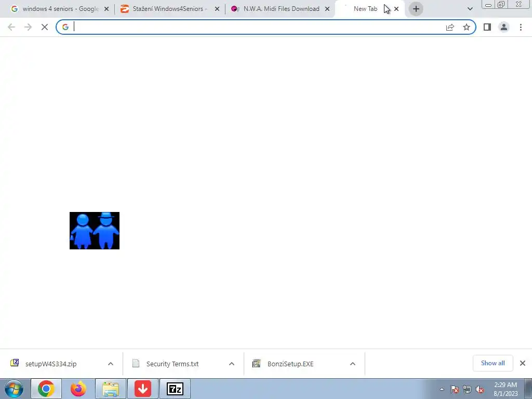Open the Windows Start menu
This screenshot has height=399, width=532.
(14, 389)
